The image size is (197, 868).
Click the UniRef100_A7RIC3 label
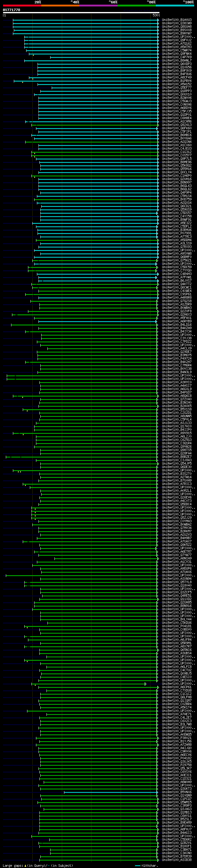pos(177,484)
